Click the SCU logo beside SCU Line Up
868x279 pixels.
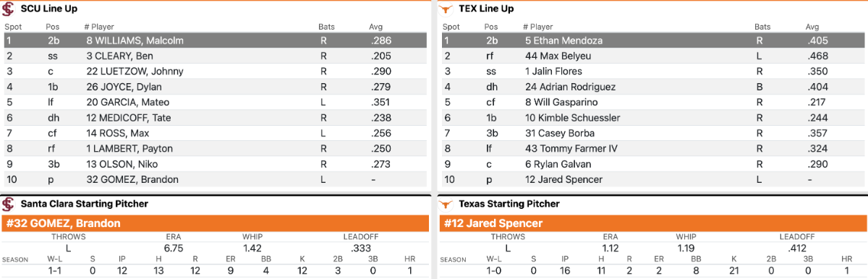point(8,9)
